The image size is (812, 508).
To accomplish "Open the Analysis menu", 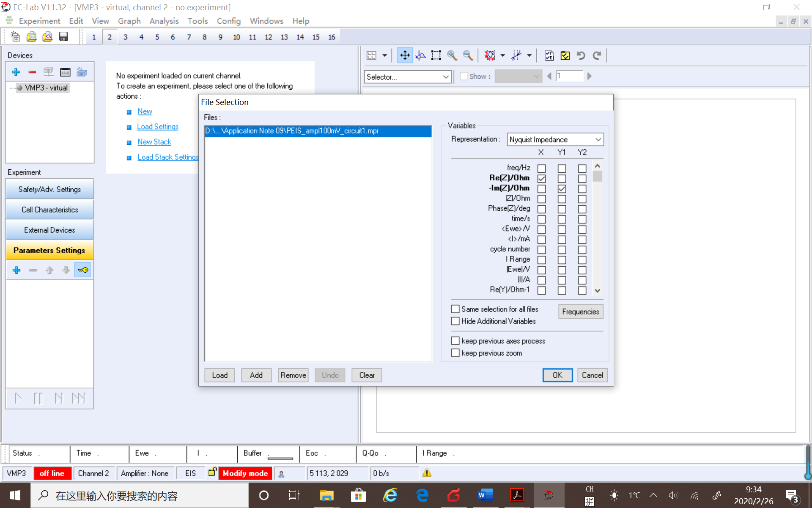I will click(164, 21).
